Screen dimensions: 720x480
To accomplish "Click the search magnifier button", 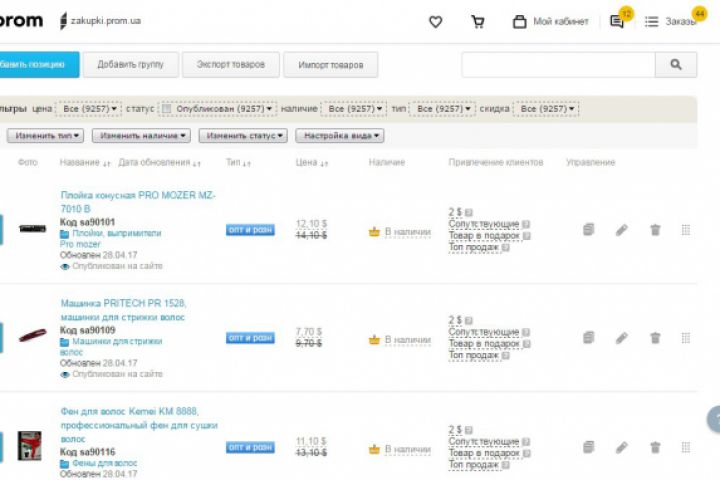I will [676, 65].
